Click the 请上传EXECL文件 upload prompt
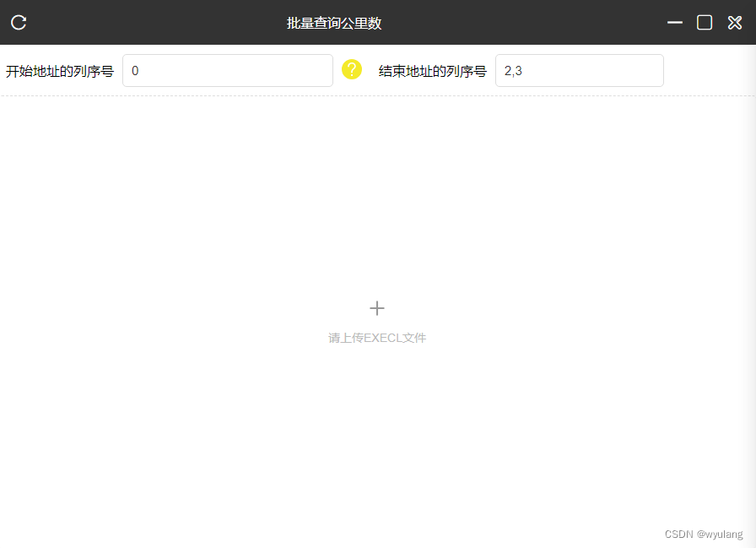 [x=377, y=338]
